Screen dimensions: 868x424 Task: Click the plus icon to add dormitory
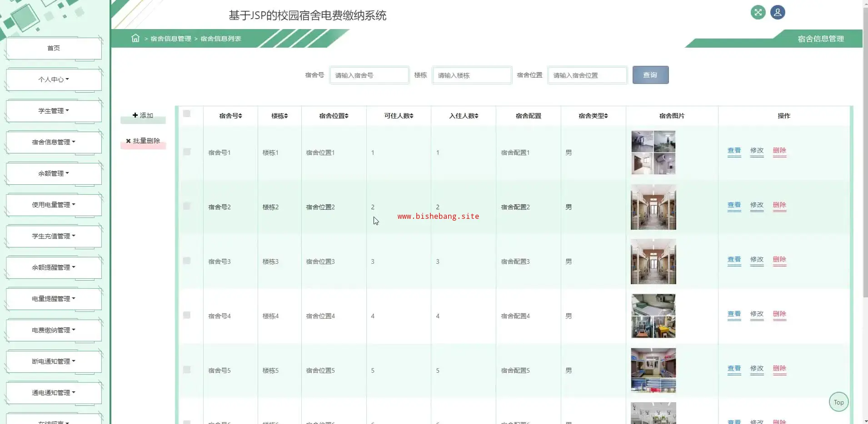[x=135, y=115]
